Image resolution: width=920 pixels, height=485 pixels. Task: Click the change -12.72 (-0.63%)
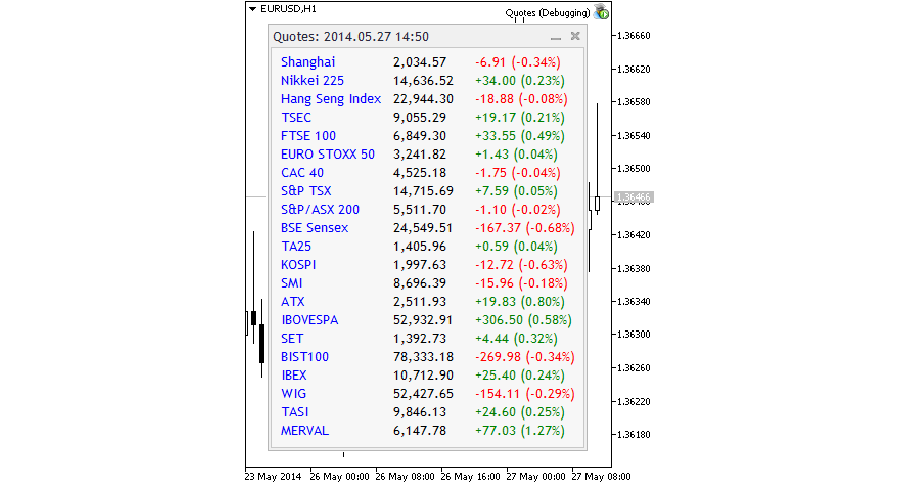coord(521,265)
